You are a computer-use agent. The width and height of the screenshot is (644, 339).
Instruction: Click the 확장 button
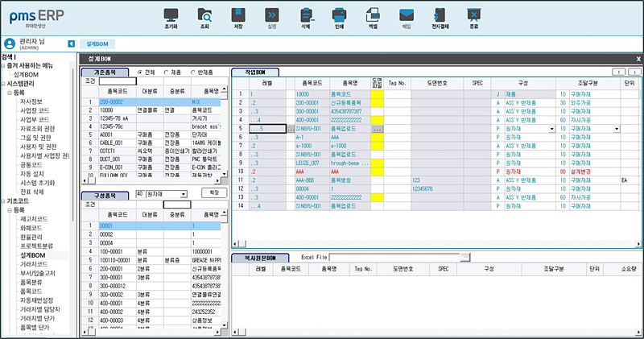click(x=213, y=194)
